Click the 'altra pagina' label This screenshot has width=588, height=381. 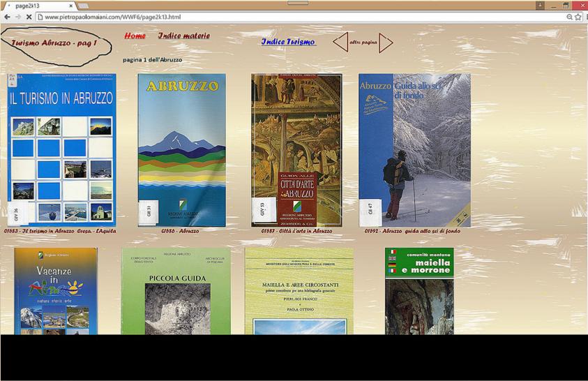363,43
